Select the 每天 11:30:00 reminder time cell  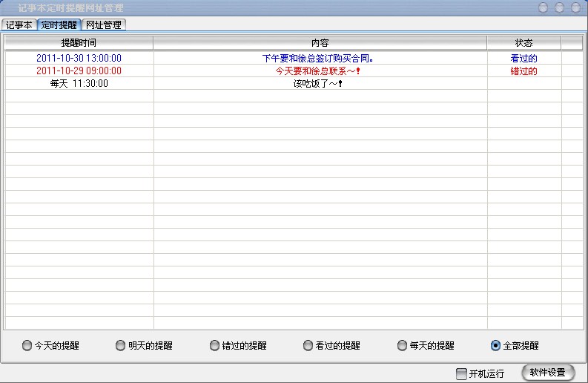click(x=79, y=83)
